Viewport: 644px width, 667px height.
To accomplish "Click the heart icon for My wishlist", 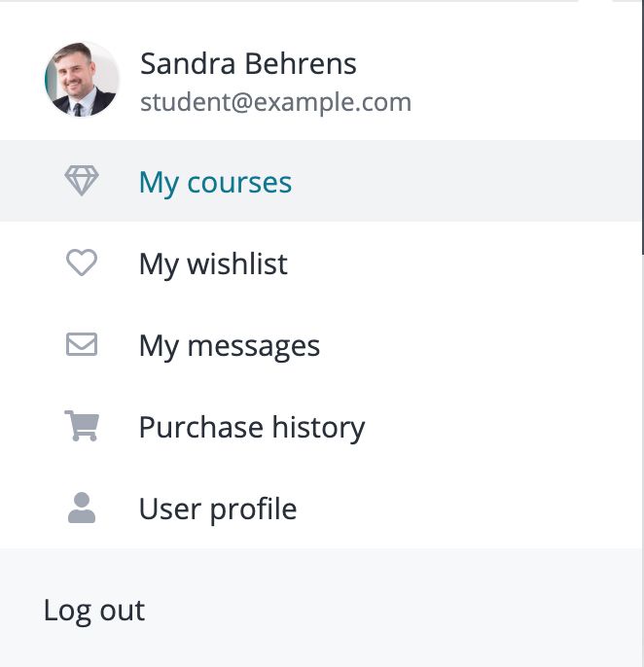I will click(82, 263).
